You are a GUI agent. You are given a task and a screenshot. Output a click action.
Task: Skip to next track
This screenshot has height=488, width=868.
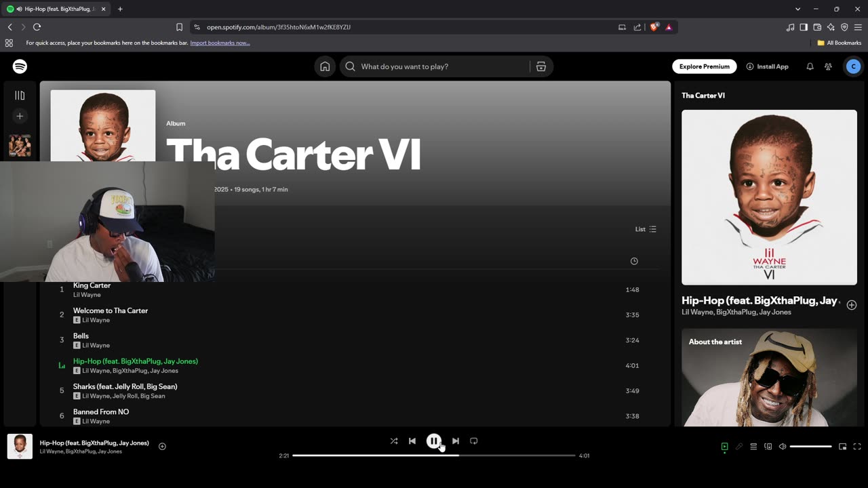point(456,441)
